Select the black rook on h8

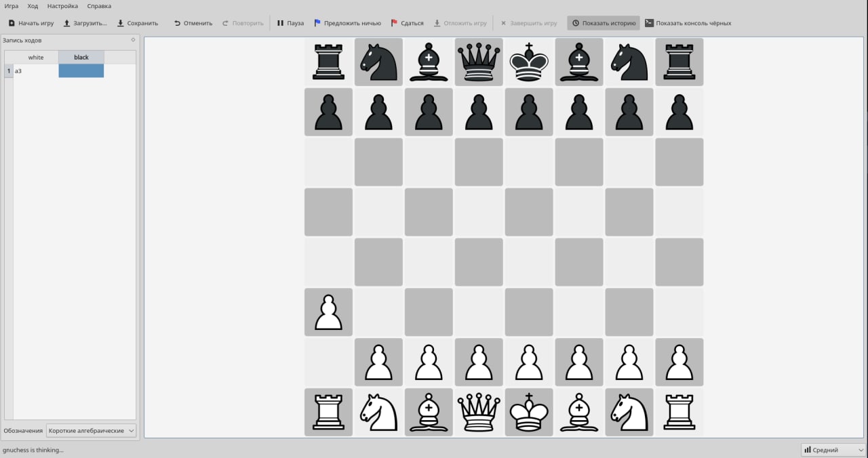(679, 62)
